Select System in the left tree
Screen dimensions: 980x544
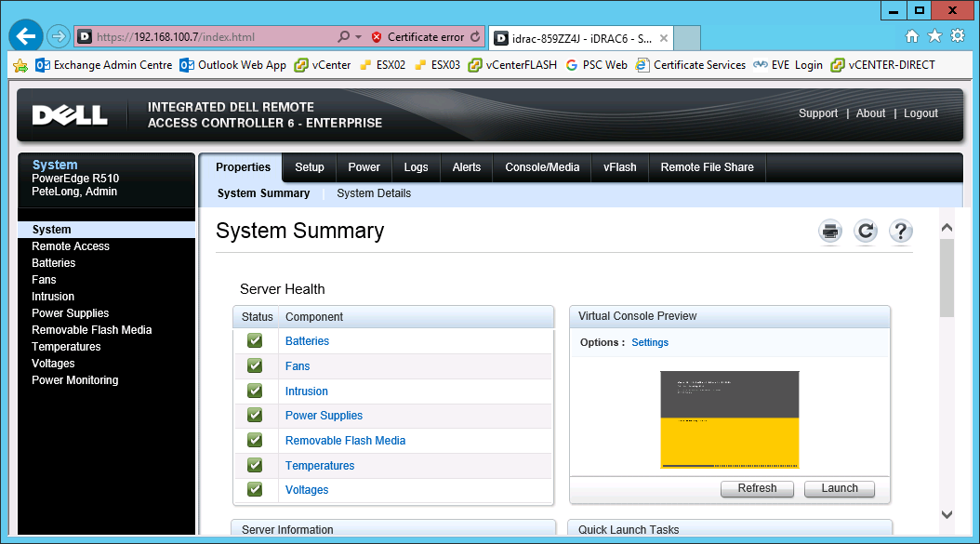click(106, 230)
